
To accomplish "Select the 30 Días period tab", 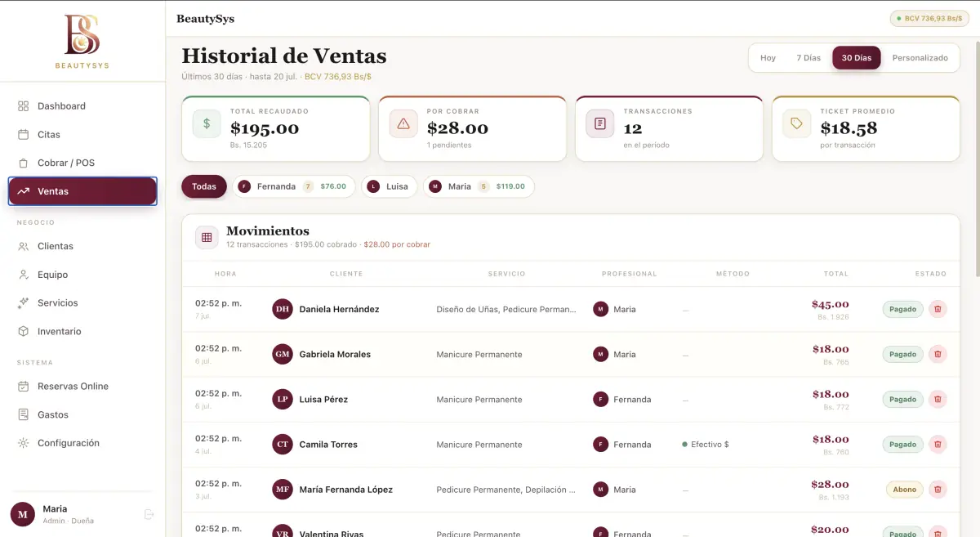I will (857, 58).
